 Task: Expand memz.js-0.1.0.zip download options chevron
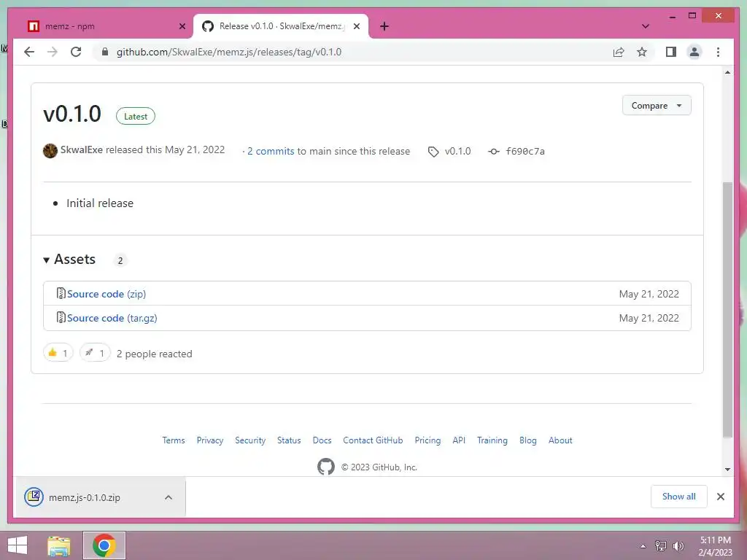(169, 497)
